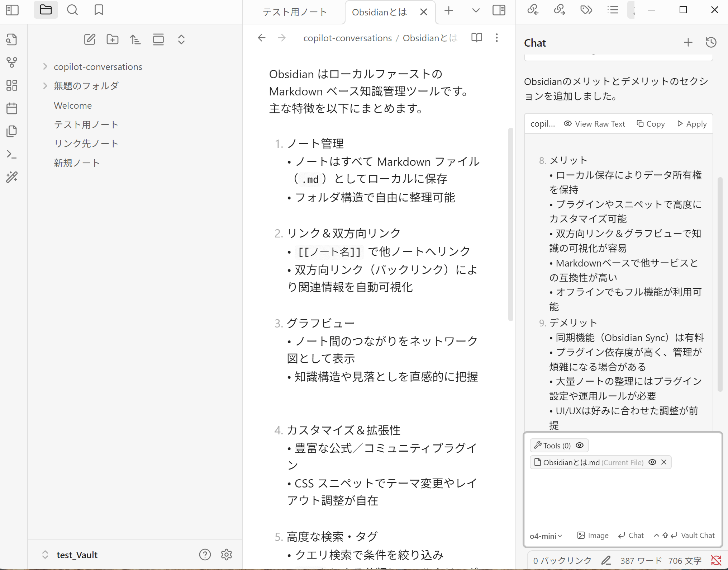Screen dimensions: 728x570
Task: Open リンク先ノート in file list
Action: pyautogui.click(x=86, y=143)
